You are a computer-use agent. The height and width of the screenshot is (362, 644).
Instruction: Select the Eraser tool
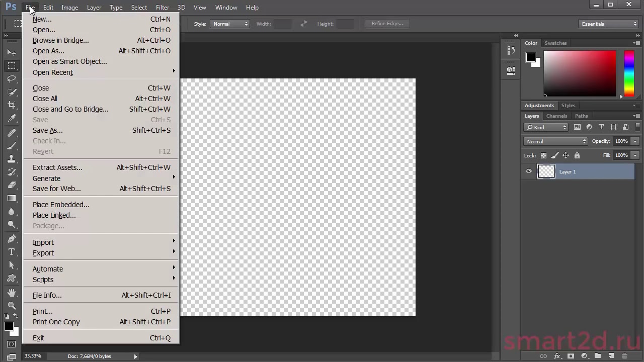click(12, 185)
